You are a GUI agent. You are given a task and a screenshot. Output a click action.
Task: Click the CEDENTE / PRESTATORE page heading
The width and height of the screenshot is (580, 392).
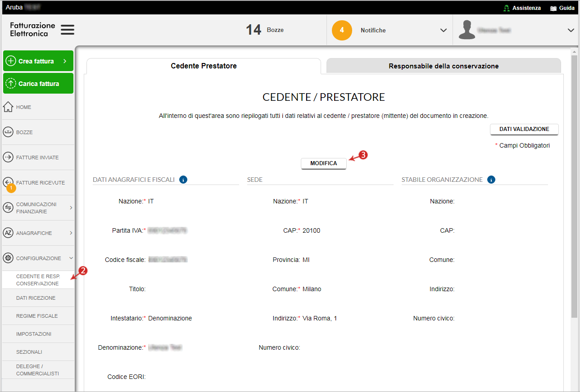(x=324, y=97)
